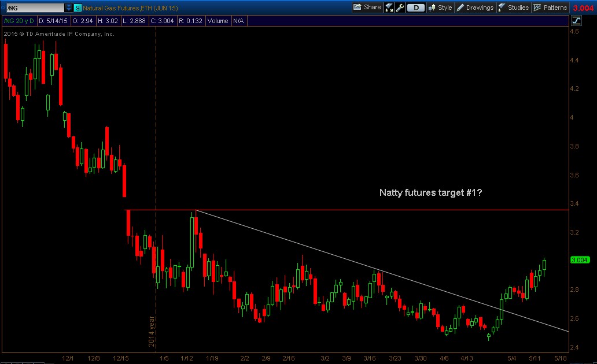Click Natural Gas Futures,ETH (JUN 15) title
The image size is (597, 364).
(x=130, y=8)
